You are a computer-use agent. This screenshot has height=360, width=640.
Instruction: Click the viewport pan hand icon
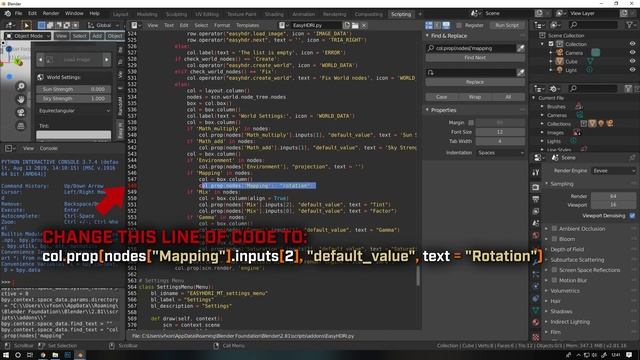21,99
